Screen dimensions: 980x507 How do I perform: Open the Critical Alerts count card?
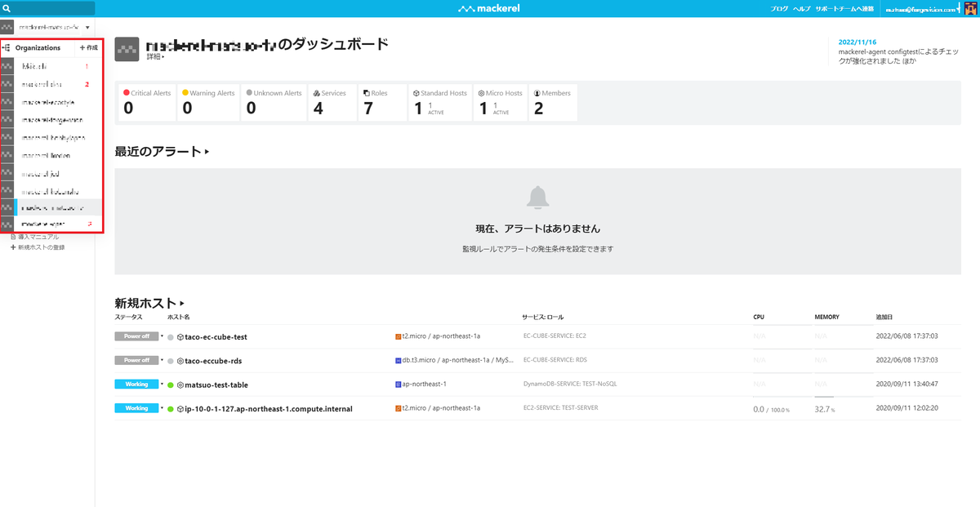pyautogui.click(x=148, y=103)
